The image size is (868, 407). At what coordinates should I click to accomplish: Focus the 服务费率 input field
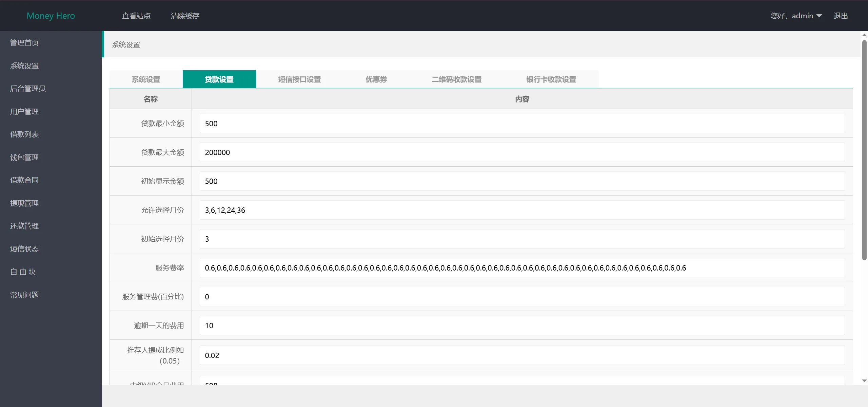[x=522, y=268]
